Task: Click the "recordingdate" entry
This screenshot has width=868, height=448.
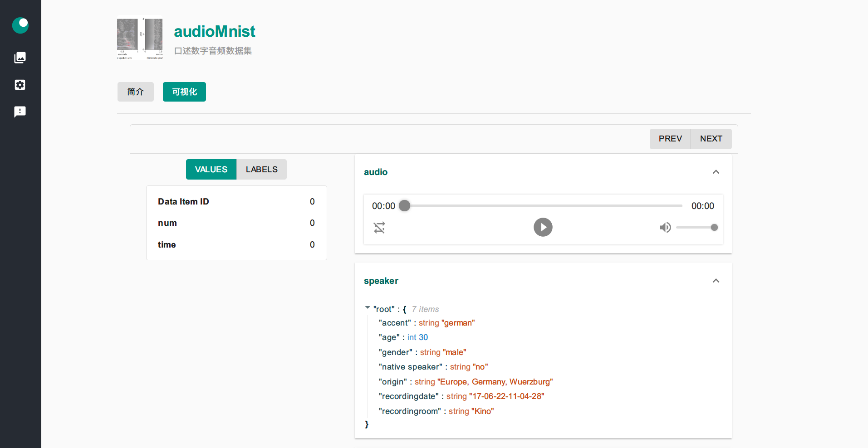Action: pyautogui.click(x=461, y=396)
